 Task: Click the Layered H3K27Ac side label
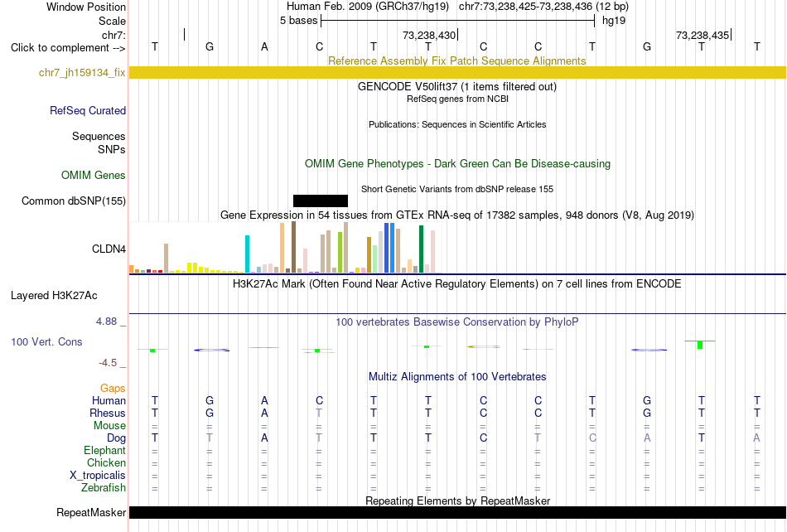pos(54,296)
